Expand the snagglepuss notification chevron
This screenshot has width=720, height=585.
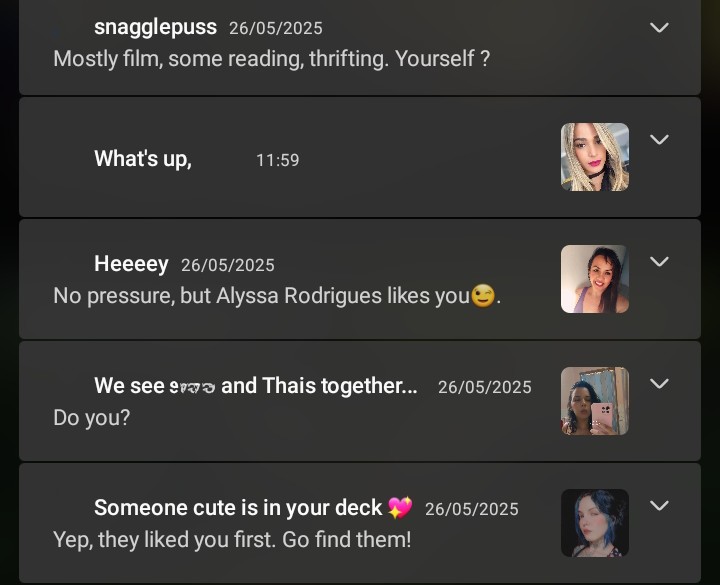pyautogui.click(x=659, y=28)
